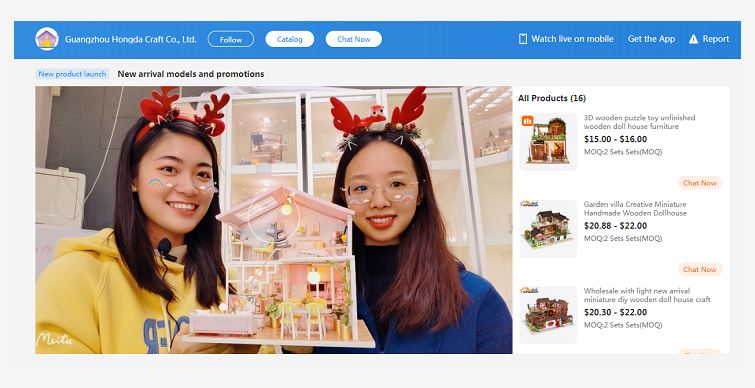Image resolution: width=755 pixels, height=388 pixels.
Task: Click the brand badge on Wholesale dollhouse thumbnail
Action: tap(529, 290)
